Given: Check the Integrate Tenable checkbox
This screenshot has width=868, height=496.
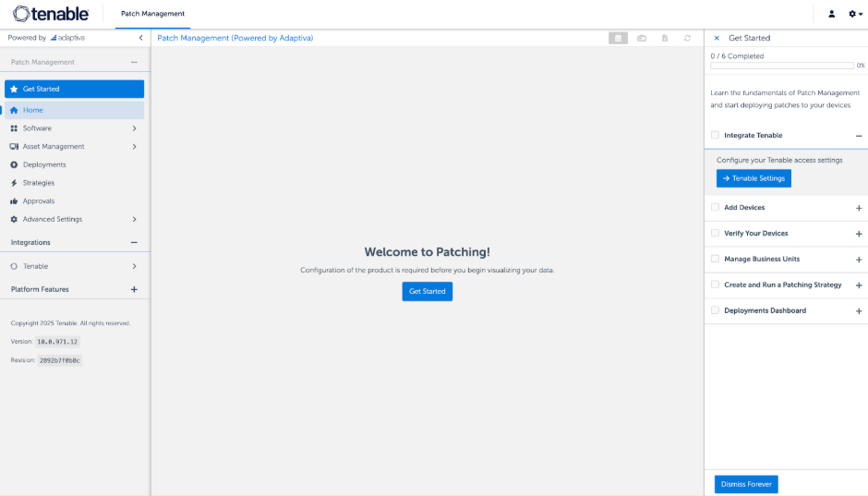Looking at the screenshot, I should (x=715, y=135).
